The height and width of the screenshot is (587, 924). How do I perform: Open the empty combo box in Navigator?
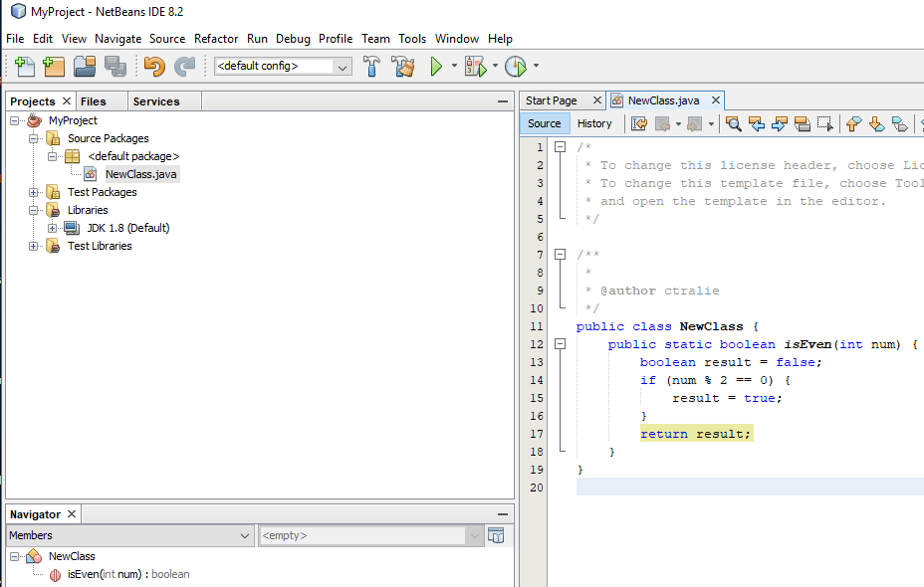[x=474, y=536]
